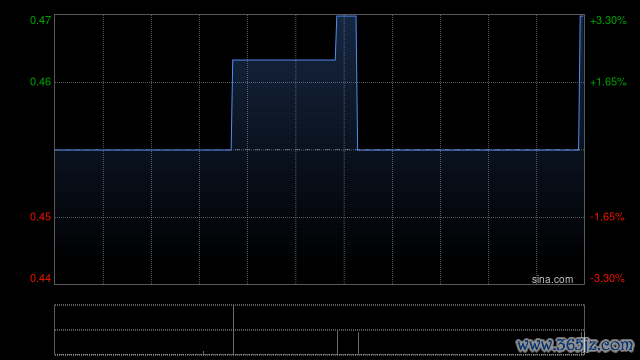
Task: Click the 0.44 price axis label
Action: point(40,278)
